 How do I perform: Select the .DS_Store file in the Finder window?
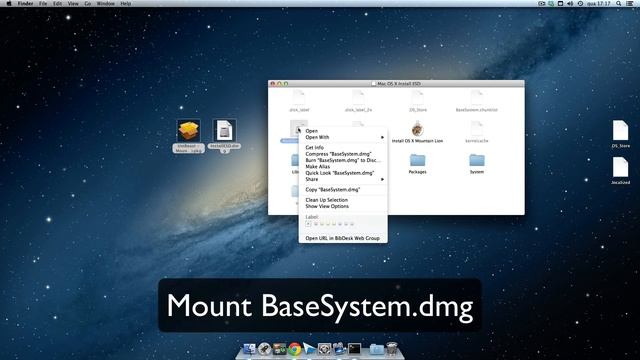[x=418, y=98]
